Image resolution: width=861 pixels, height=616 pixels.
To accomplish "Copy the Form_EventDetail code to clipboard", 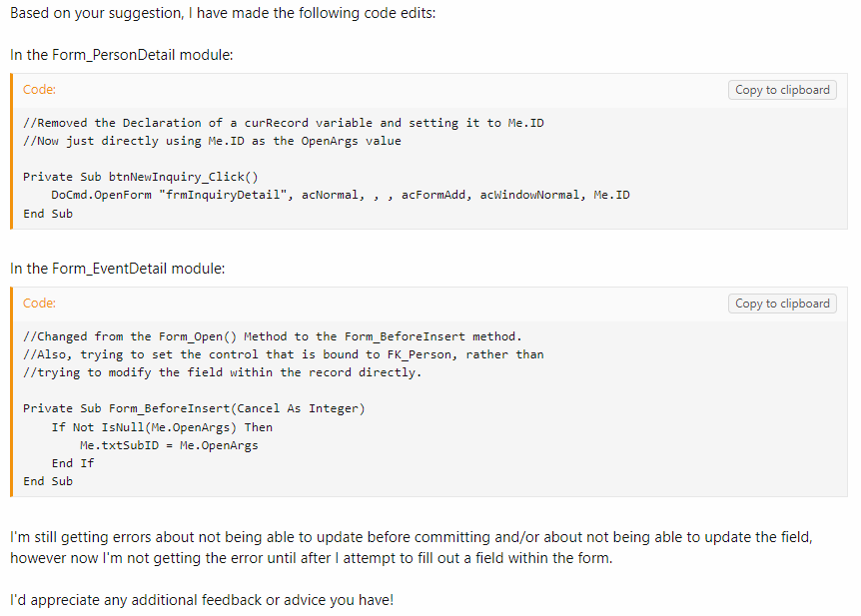I will [782, 304].
